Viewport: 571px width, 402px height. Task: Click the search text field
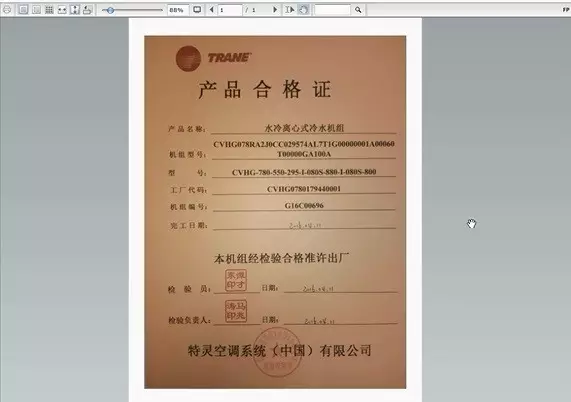[x=332, y=10]
